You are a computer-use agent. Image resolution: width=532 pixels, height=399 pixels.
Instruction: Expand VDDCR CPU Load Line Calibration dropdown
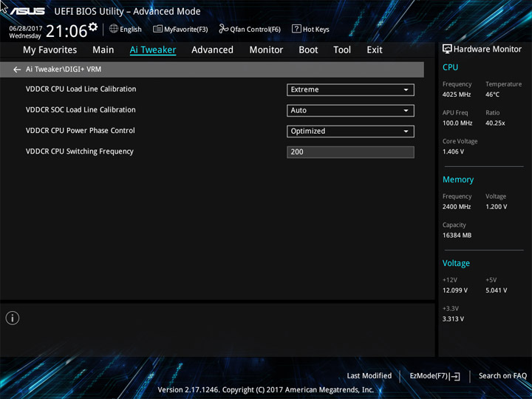point(350,90)
